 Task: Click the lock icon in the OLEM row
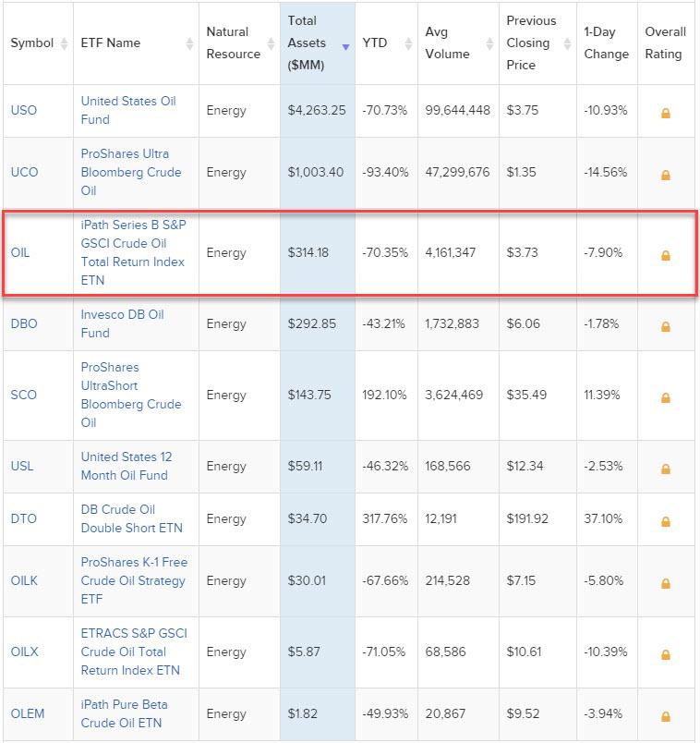point(665,716)
